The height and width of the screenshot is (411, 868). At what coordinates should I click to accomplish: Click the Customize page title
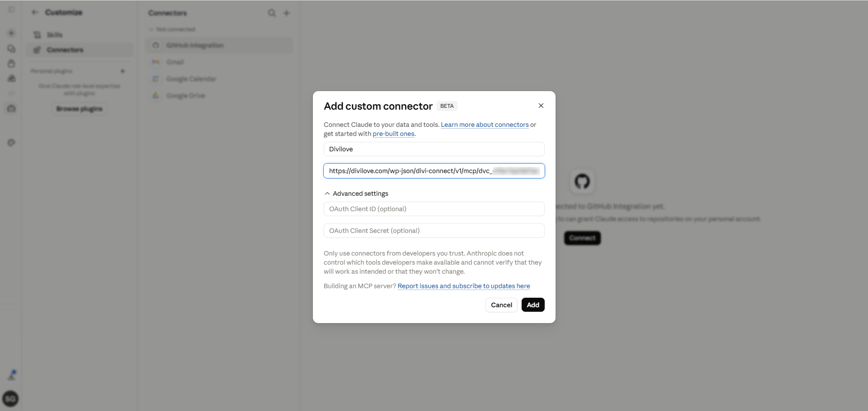tap(64, 12)
